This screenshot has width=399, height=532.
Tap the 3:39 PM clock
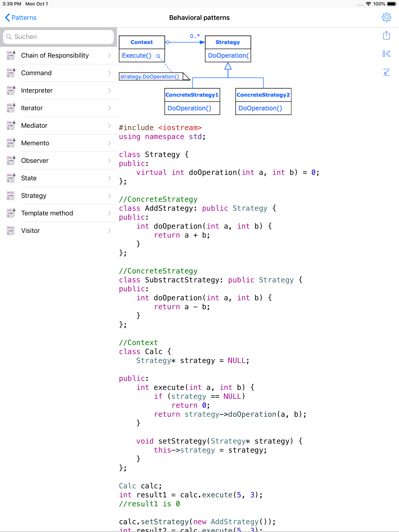tap(12, 4)
